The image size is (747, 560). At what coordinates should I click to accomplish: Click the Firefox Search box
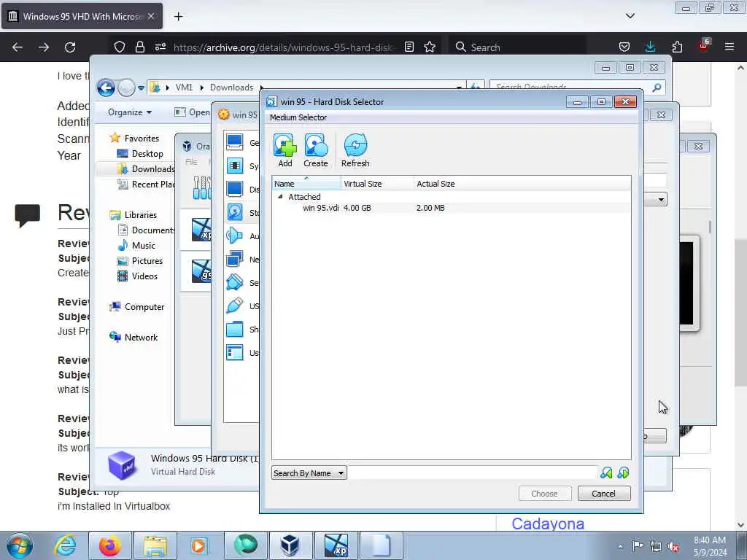click(x=519, y=47)
